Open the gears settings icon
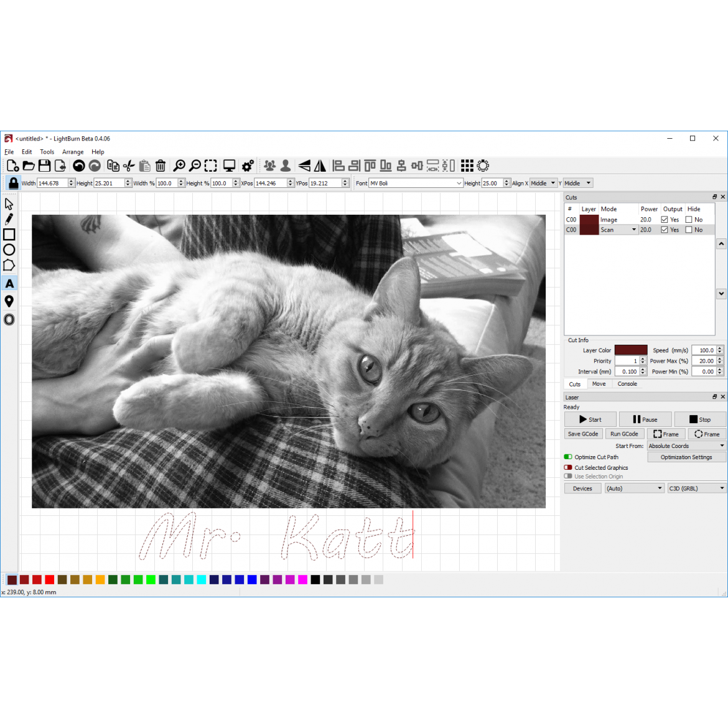Viewport: 728px width, 728px height. click(248, 166)
